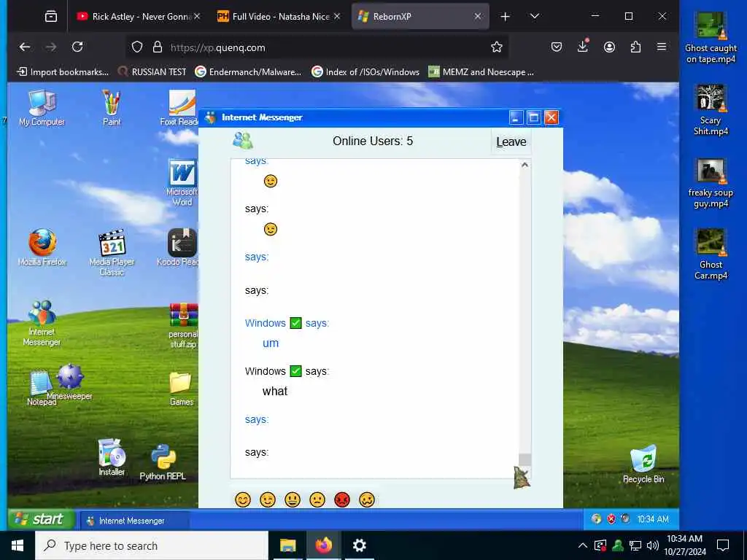Open Internet Messenger desktop shortcut
This screenshot has height=560, width=747.
tap(42, 323)
